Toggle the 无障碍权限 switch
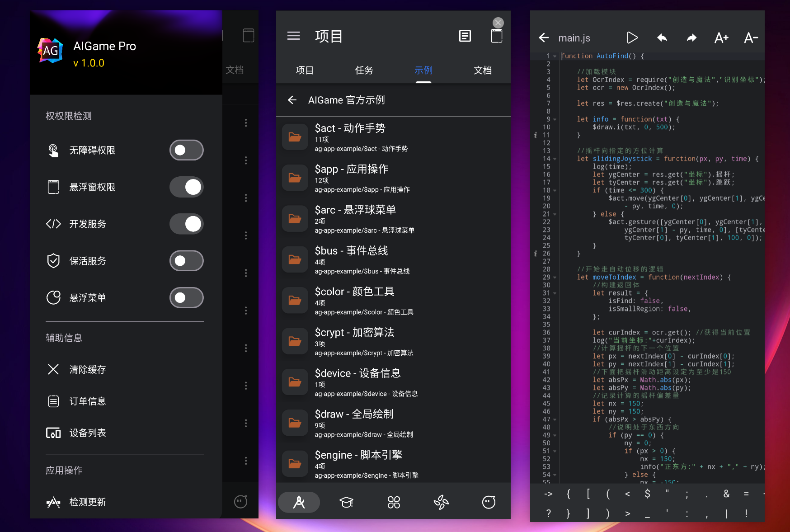The height and width of the screenshot is (532, 790). point(186,150)
